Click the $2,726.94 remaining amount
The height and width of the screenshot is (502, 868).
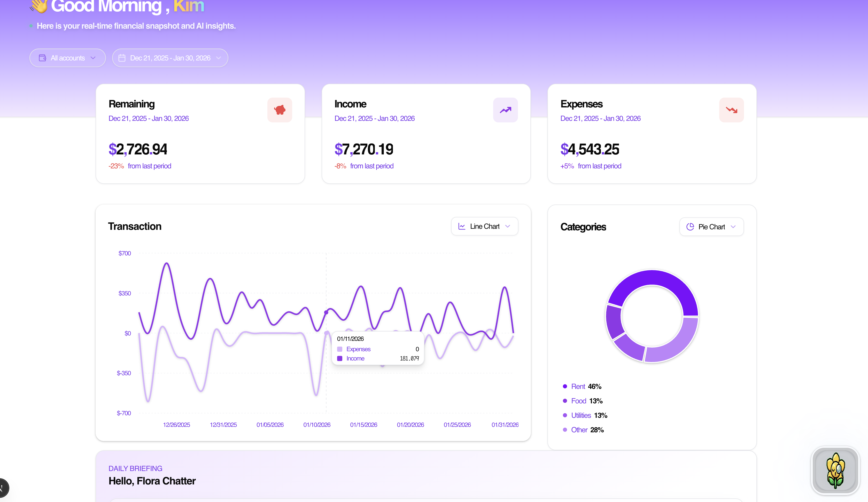[x=138, y=149]
